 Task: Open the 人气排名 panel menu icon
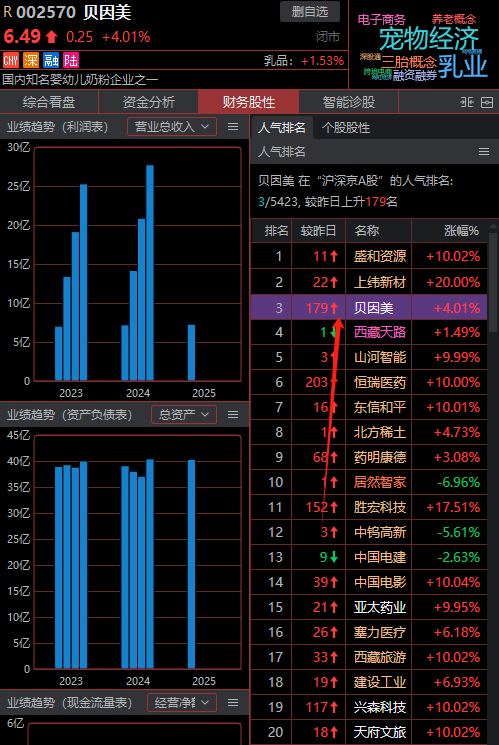484,152
